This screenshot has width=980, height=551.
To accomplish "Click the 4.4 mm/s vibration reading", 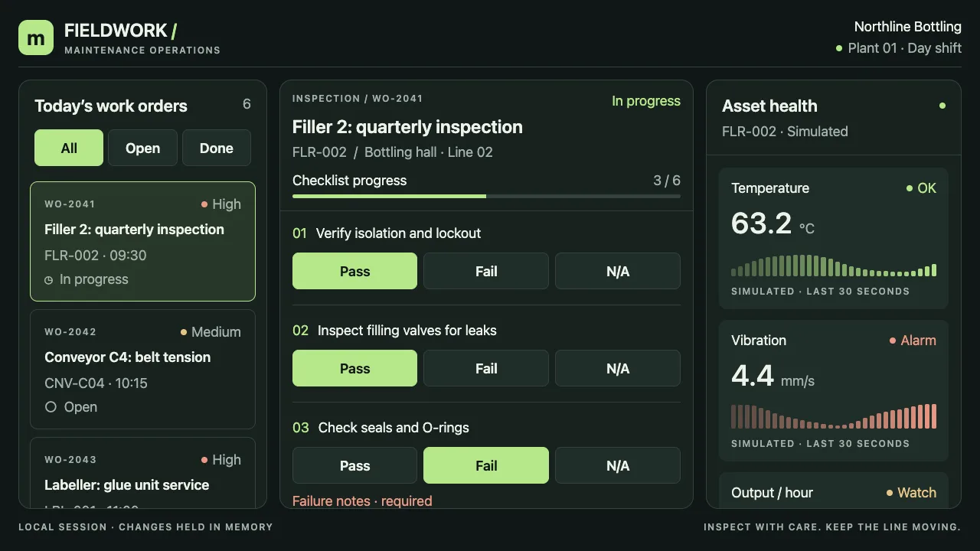I will 773,376.
